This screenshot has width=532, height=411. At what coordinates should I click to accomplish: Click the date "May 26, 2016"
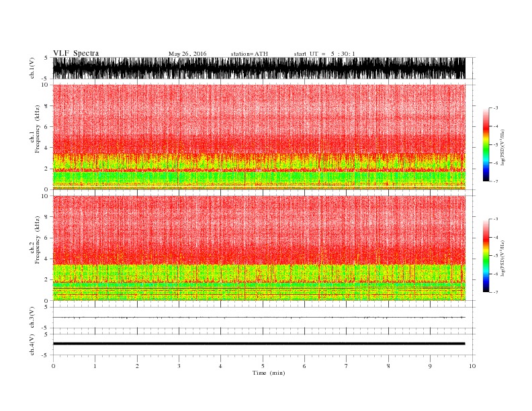coord(187,54)
